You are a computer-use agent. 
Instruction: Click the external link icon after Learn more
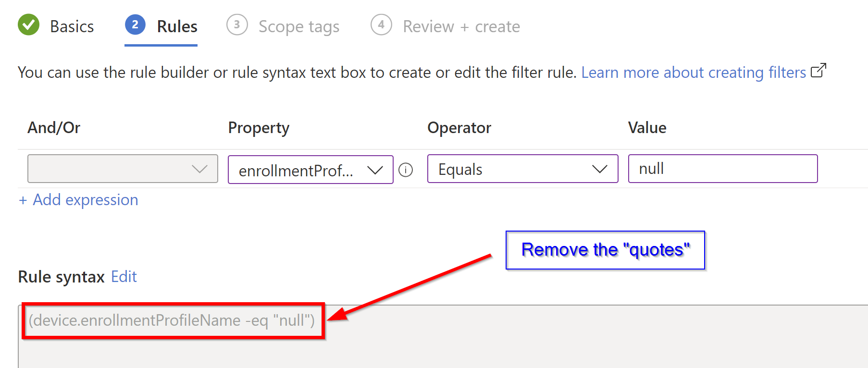tap(818, 71)
